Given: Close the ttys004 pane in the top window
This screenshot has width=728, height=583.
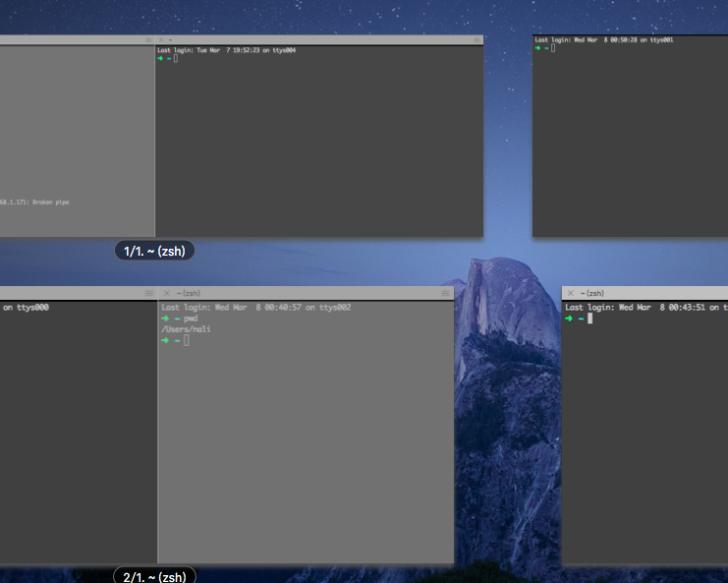Looking at the screenshot, I should click(161, 40).
